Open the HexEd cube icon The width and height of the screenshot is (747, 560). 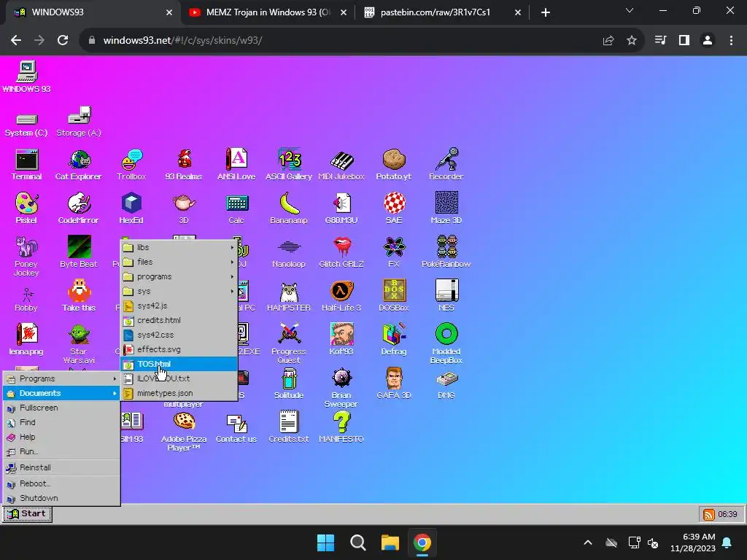point(131,209)
